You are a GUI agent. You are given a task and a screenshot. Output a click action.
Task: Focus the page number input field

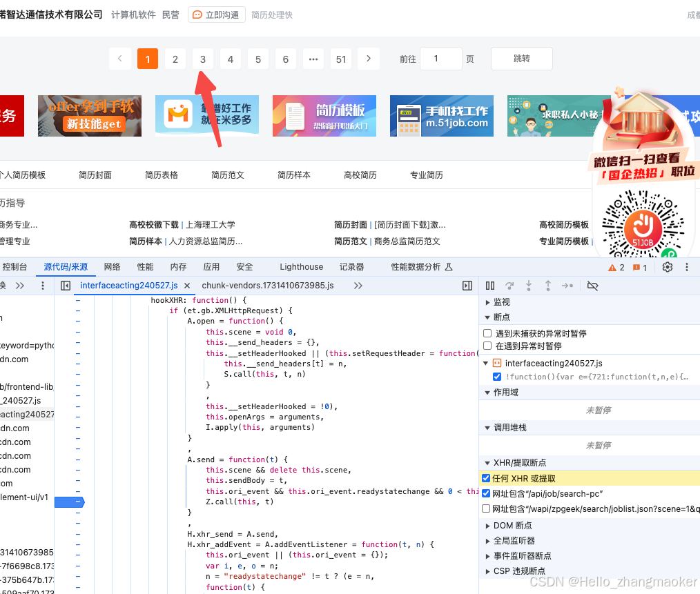[441, 59]
